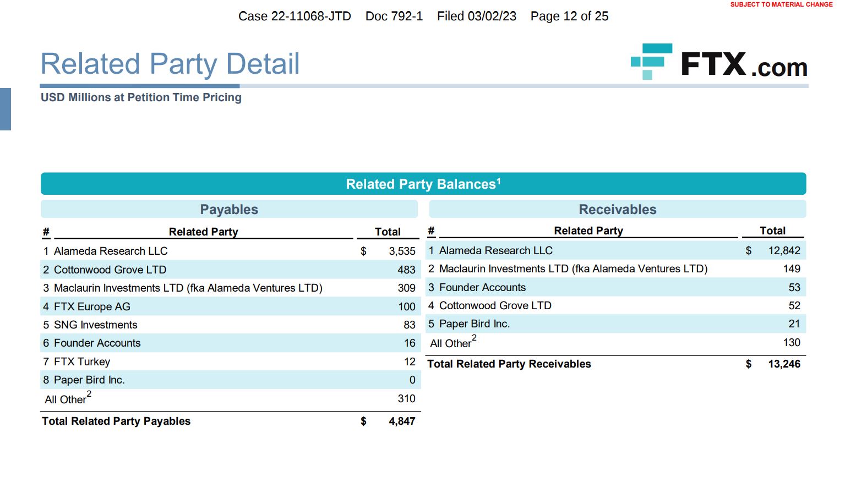
Task: Click receivables value 130
Action: click(x=792, y=342)
